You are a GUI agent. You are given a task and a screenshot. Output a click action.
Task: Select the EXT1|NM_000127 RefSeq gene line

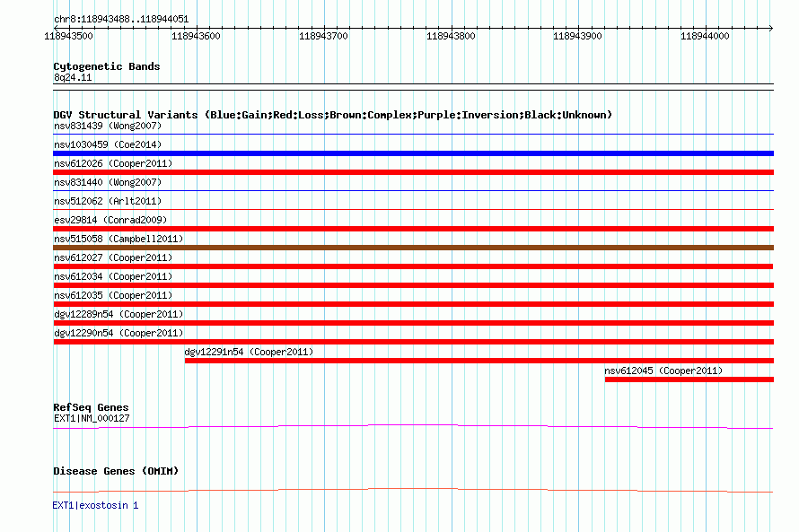click(413, 427)
